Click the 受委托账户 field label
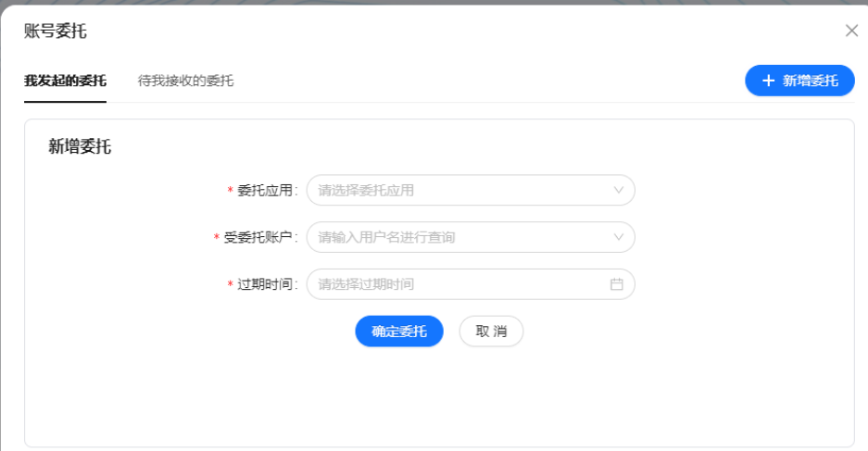Image resolution: width=868 pixels, height=451 pixels. point(258,237)
